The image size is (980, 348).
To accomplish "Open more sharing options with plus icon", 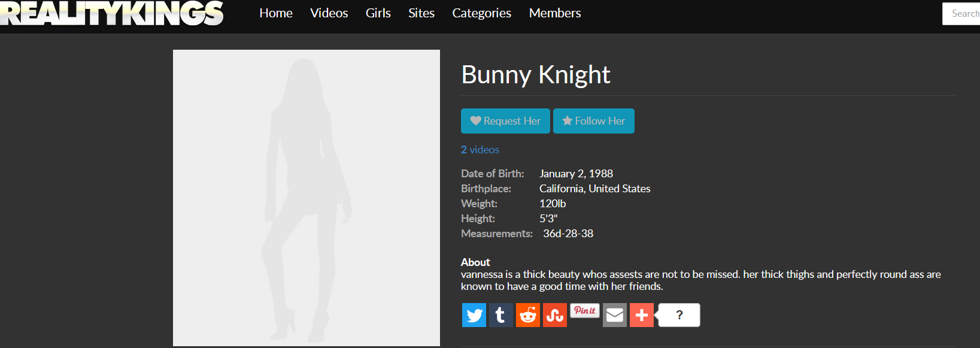I will click(641, 315).
